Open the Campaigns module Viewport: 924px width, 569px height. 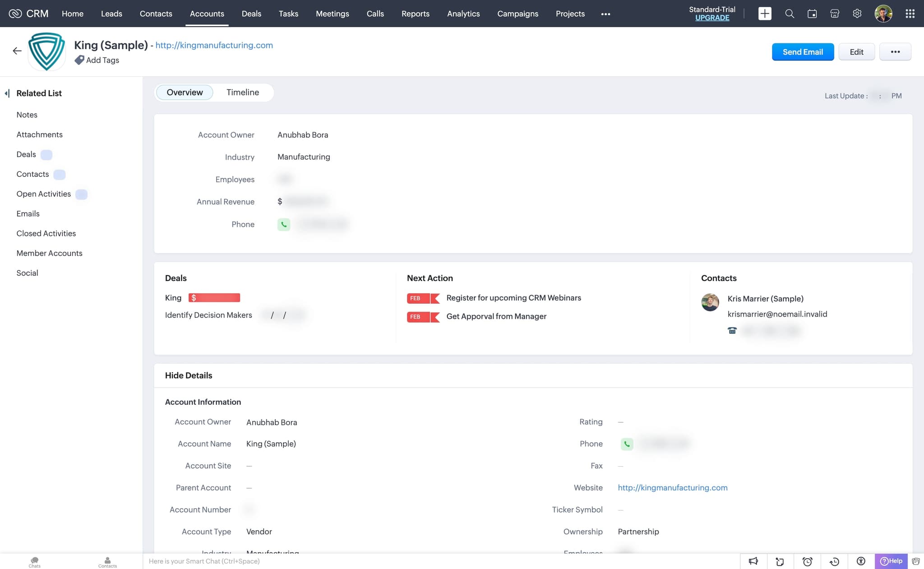[517, 14]
